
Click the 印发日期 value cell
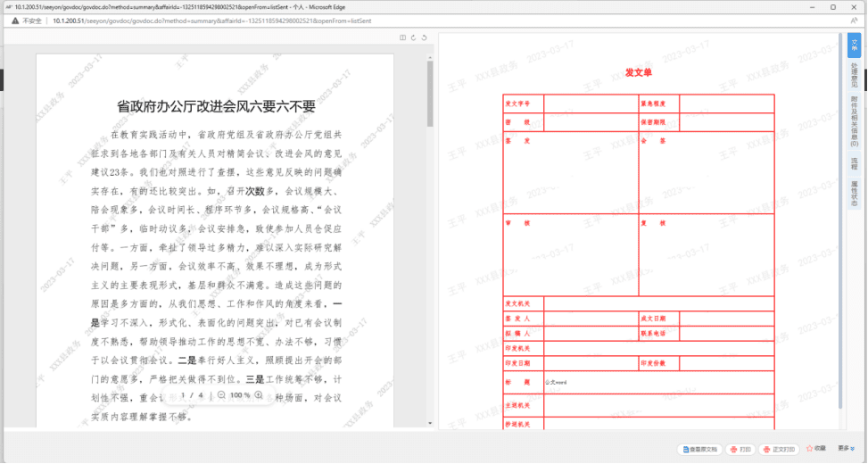tap(591, 363)
